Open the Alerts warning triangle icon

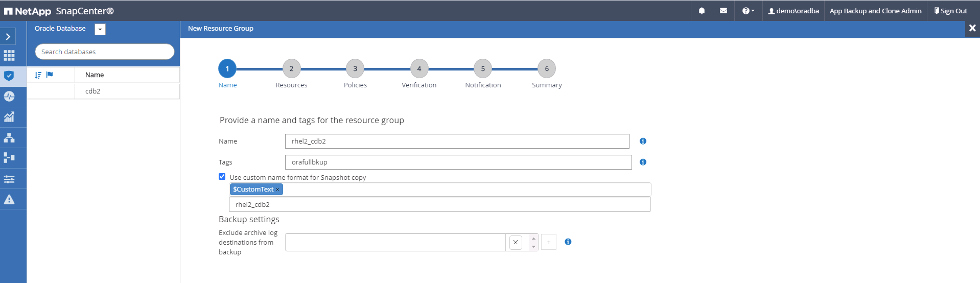(x=9, y=200)
